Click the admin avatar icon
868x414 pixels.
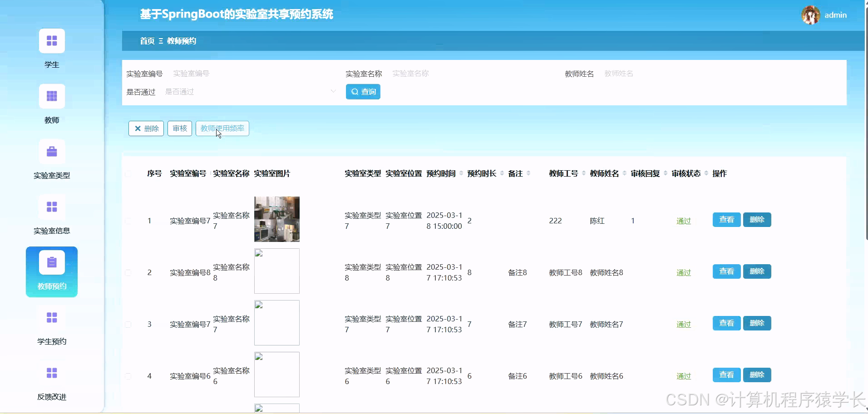pyautogui.click(x=811, y=15)
